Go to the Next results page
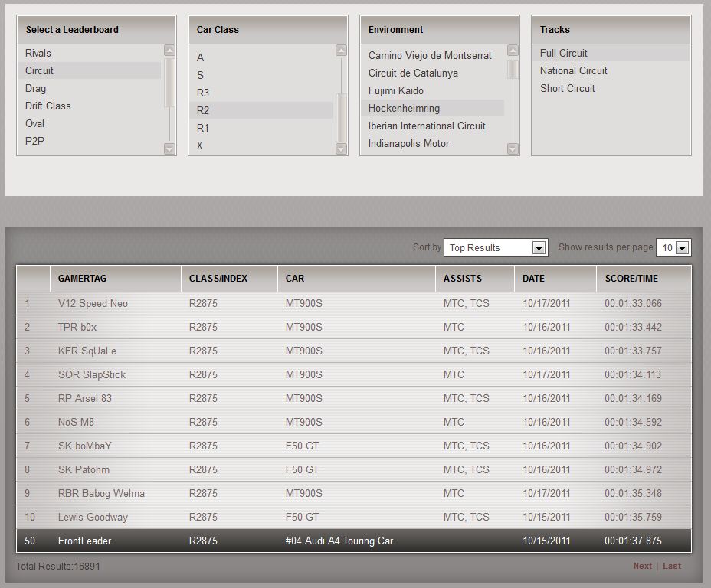The image size is (711, 588). [x=642, y=566]
